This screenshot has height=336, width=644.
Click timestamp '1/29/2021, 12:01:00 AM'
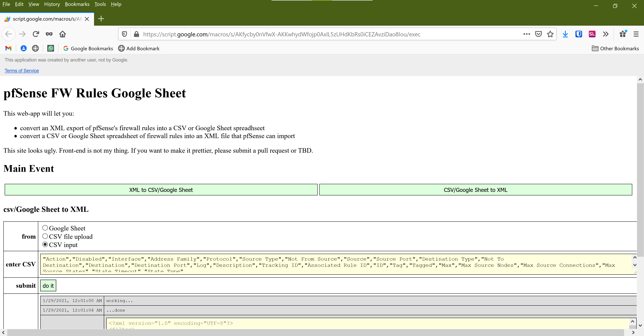[x=72, y=301]
